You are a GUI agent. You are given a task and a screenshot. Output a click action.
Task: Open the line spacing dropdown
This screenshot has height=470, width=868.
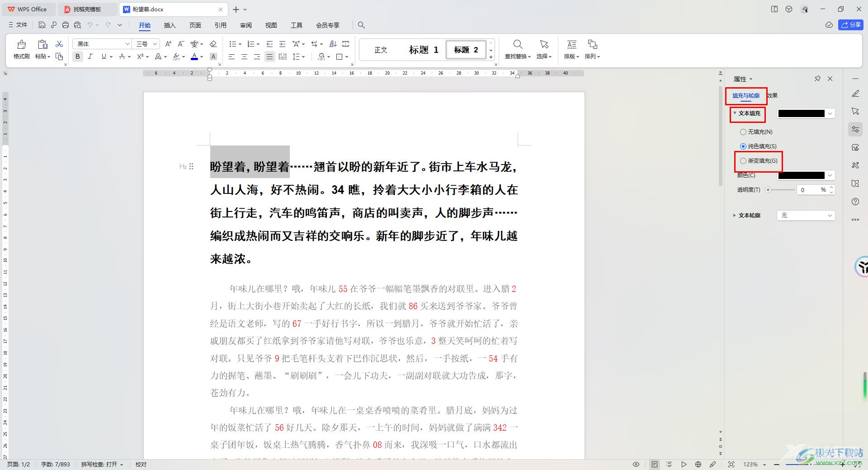tap(299, 56)
